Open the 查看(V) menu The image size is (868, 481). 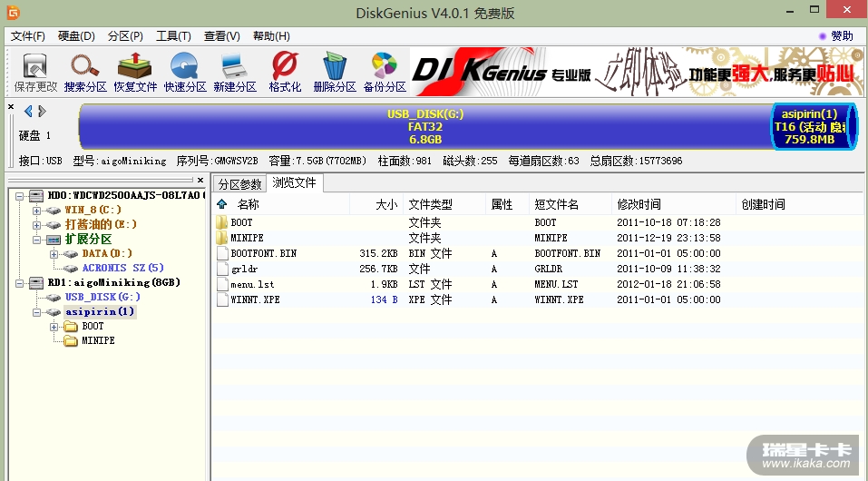(221, 36)
